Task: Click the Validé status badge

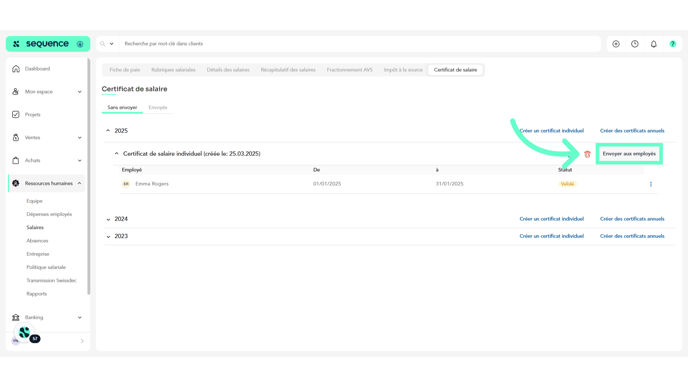Action: 567,184
